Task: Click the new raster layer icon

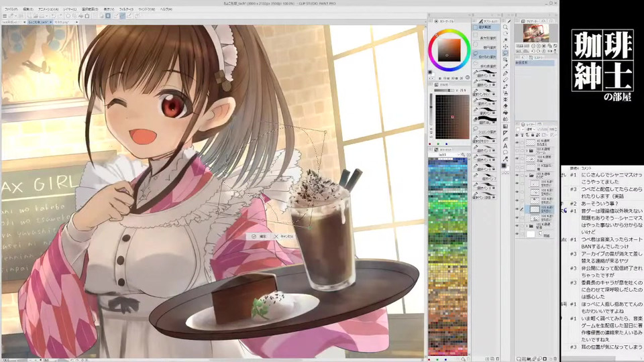Action: tap(519, 359)
